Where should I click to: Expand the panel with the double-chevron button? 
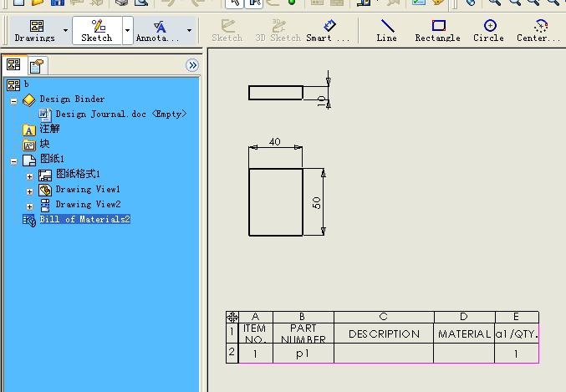(x=192, y=65)
